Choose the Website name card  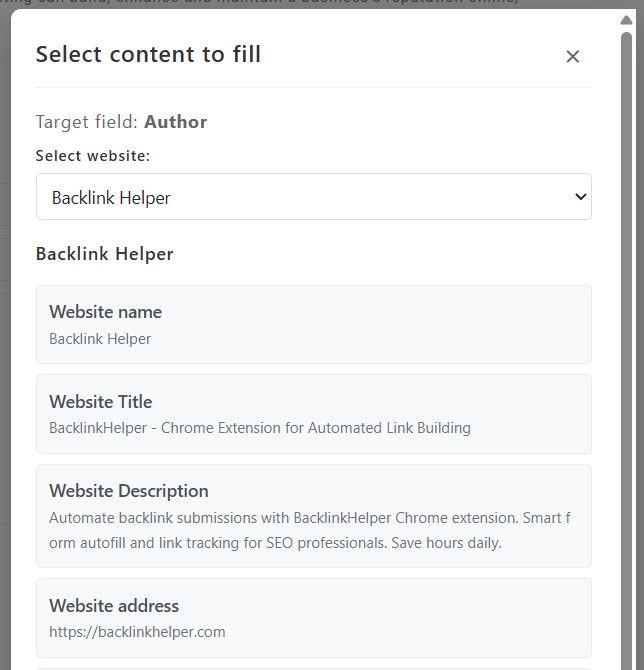click(313, 324)
